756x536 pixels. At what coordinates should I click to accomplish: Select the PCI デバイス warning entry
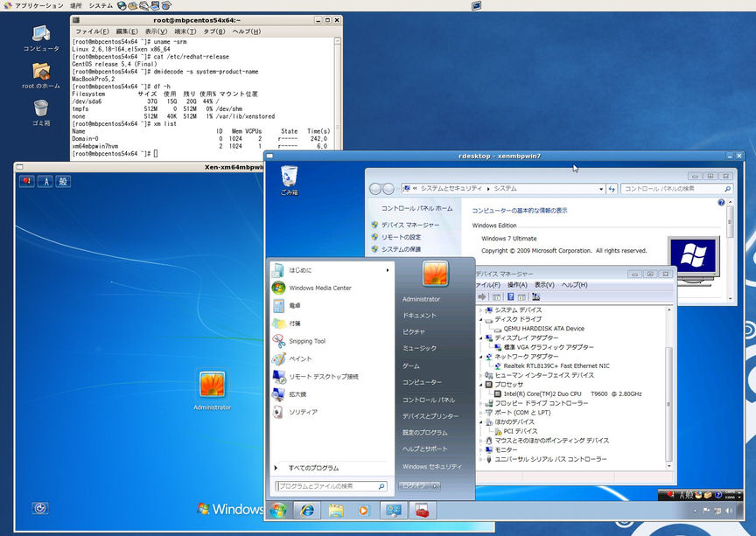pyautogui.click(x=521, y=431)
